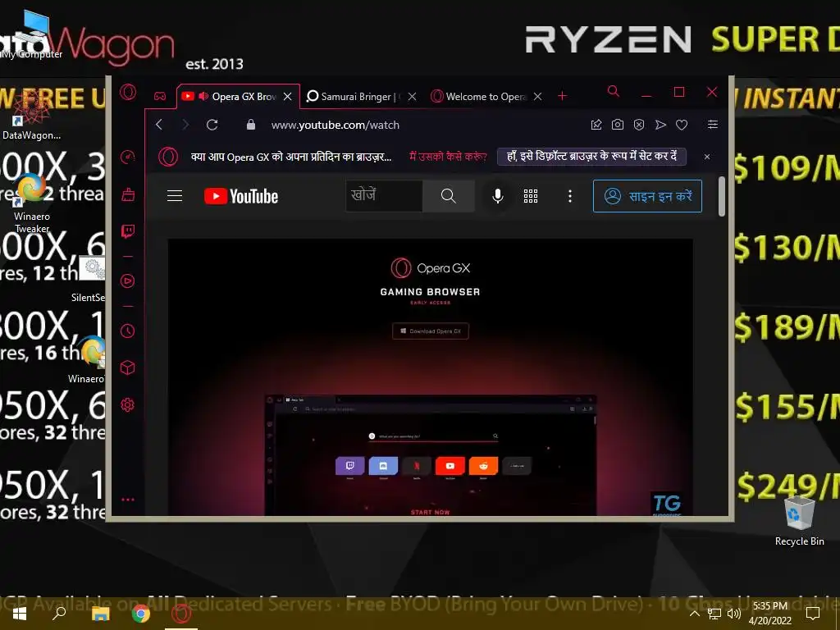
Task: Open tab search magnifier icon
Action: point(614,91)
